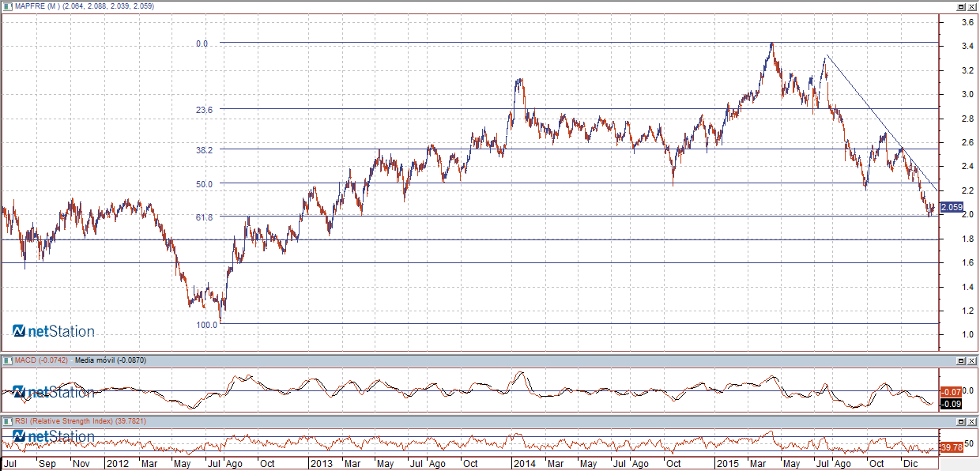This screenshot has height=471, width=980.
Task: Click the 2014 date axis label
Action: [x=524, y=464]
